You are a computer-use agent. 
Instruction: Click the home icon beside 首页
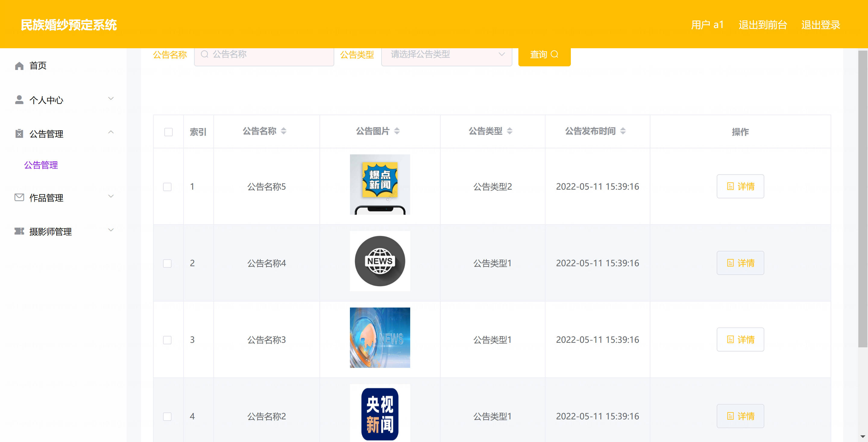click(19, 66)
